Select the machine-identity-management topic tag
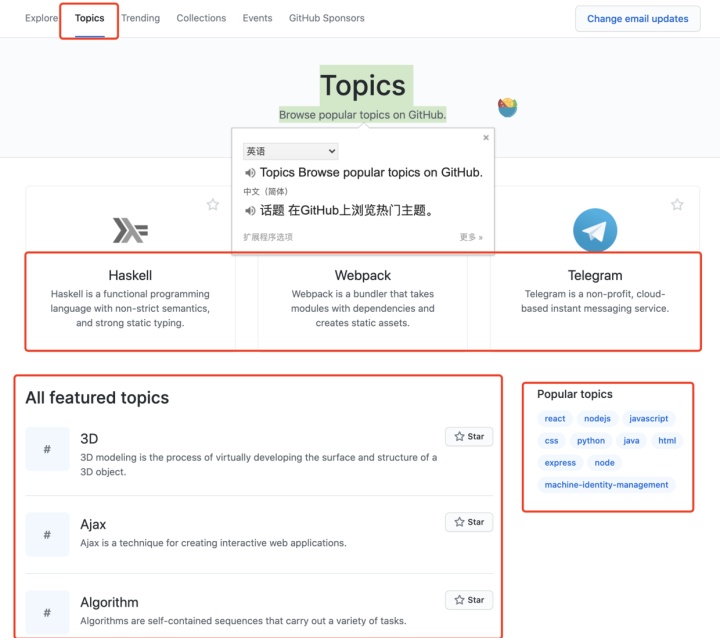Viewport: 720px width, 638px height. [x=606, y=485]
